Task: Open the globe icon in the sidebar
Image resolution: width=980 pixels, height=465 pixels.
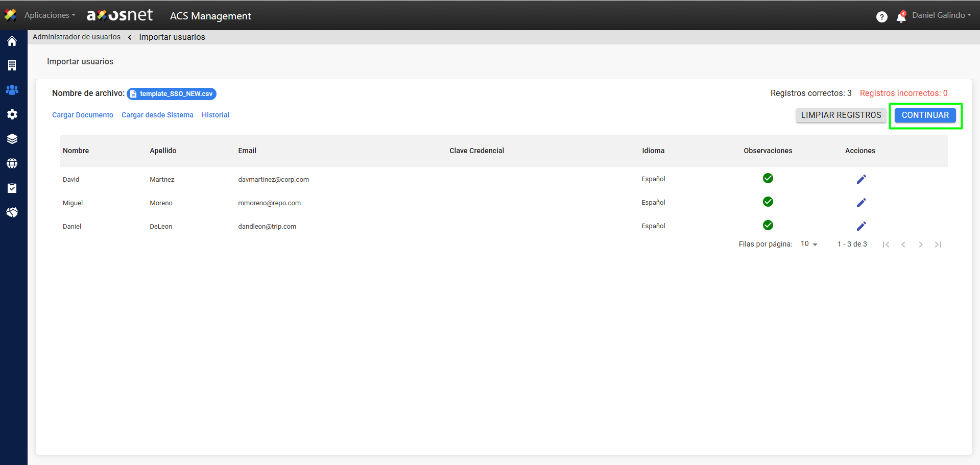Action: (12, 163)
